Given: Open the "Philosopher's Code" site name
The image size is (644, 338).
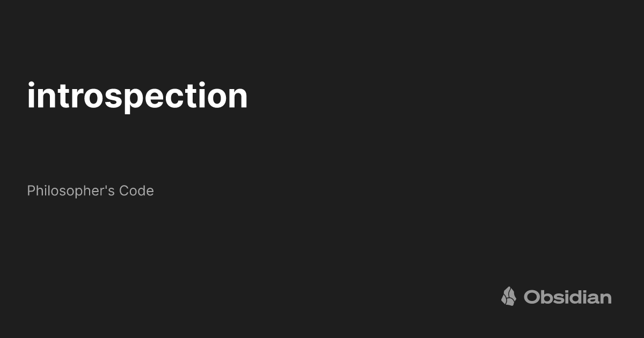Looking at the screenshot, I should [x=90, y=191].
